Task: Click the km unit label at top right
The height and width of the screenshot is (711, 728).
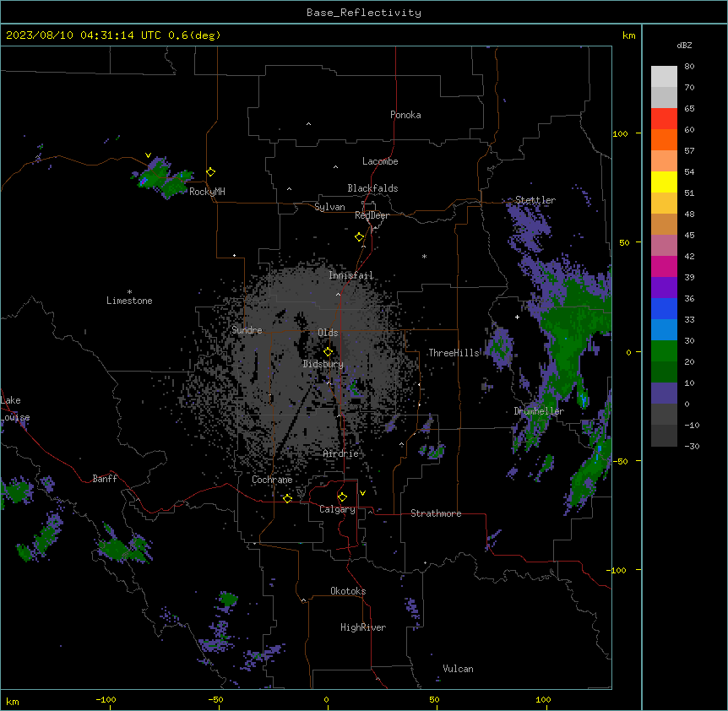Action: 629,35
